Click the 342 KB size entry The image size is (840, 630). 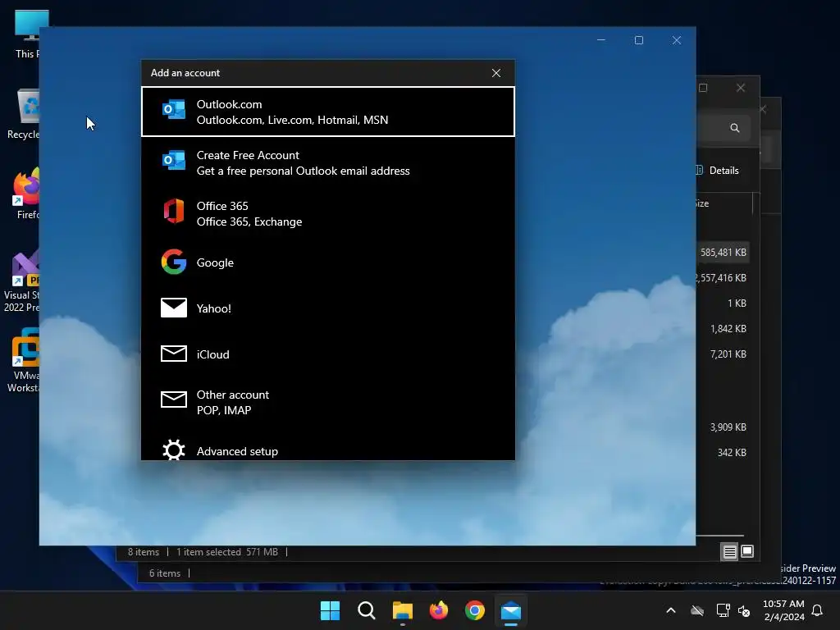732,453
